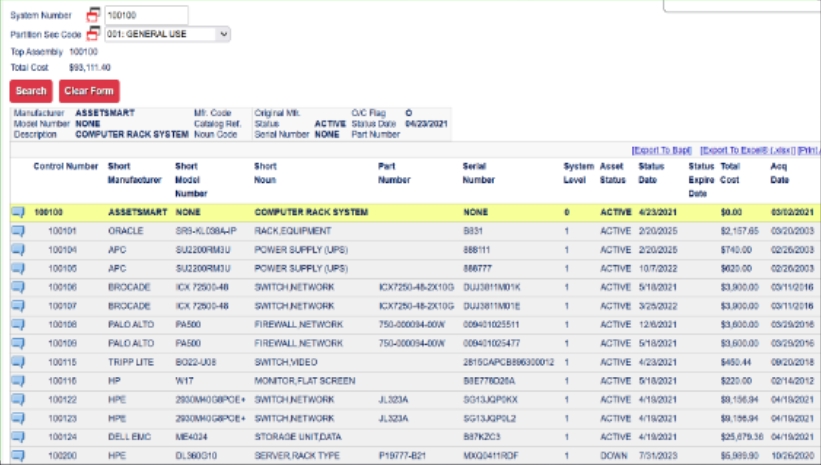The image size is (821, 465).
Task: Select the TRIPP LITE manufacturer cell
Action: pos(131,362)
